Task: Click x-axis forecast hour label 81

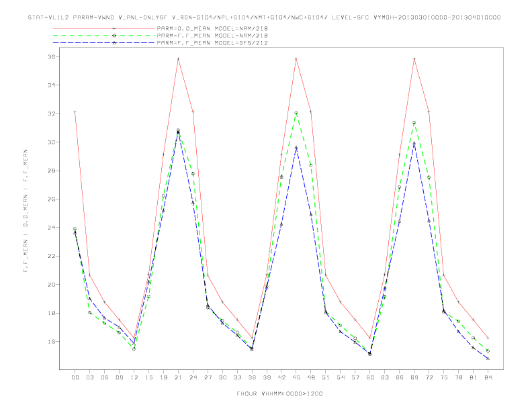Action: pyautogui.click(x=474, y=377)
